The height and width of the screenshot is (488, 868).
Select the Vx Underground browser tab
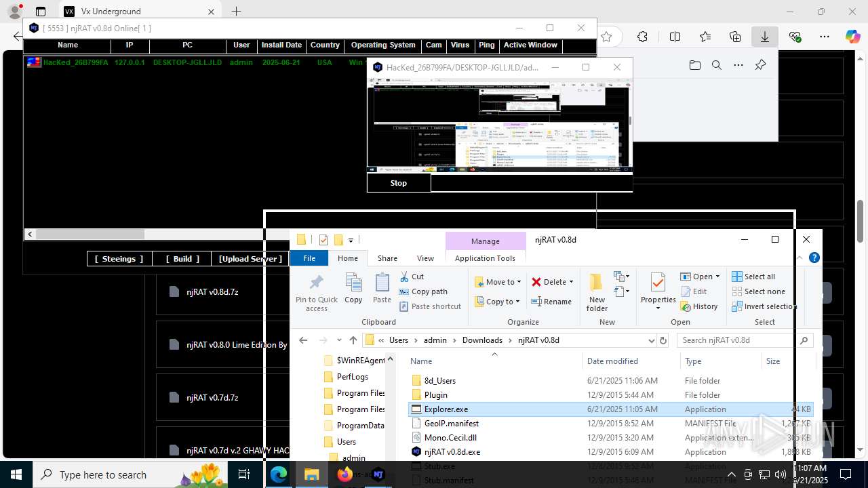140,12
